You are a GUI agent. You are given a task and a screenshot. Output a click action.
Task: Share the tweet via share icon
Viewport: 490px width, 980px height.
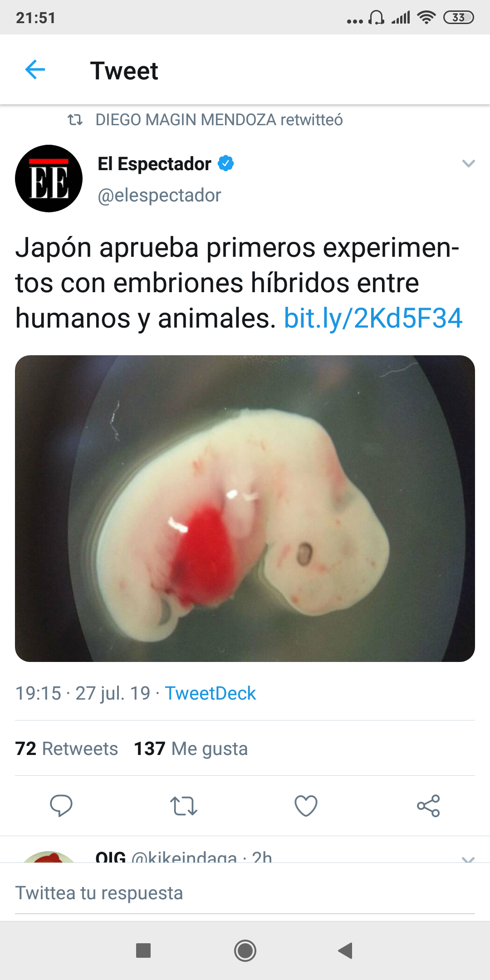pyautogui.click(x=428, y=806)
